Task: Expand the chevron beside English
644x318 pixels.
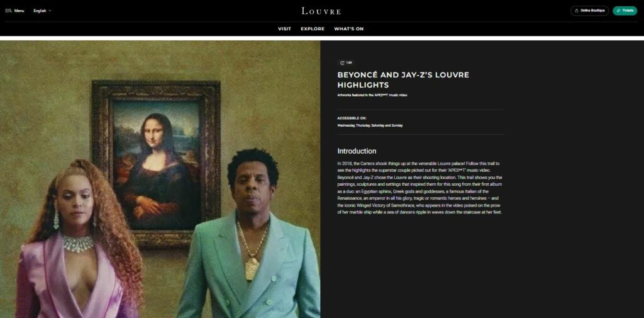Action: (50, 11)
